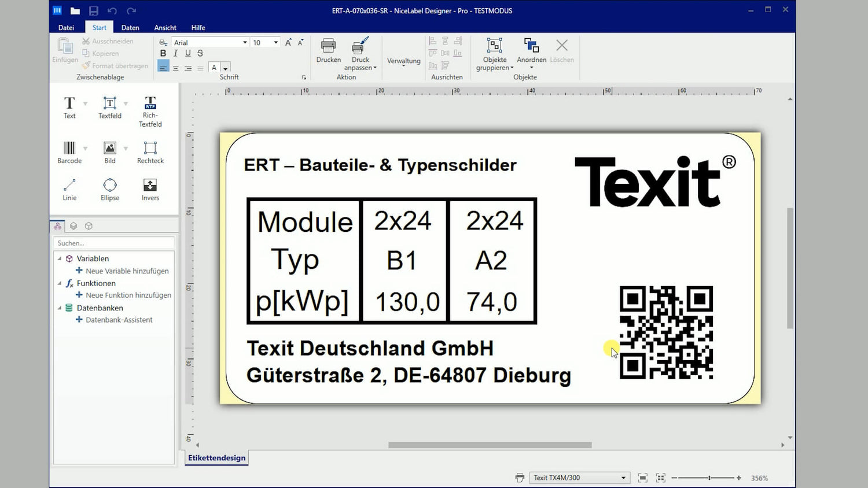Select the Text tool
868x488 pixels.
coord(69,108)
